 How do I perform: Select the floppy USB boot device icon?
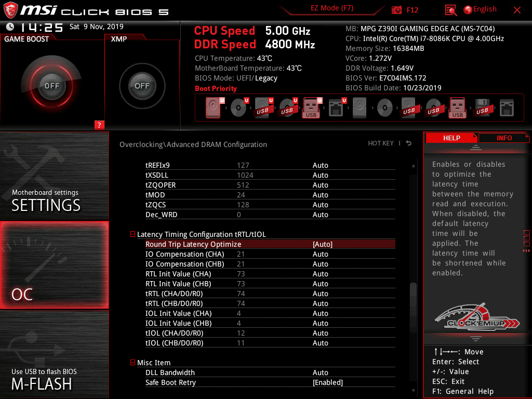pyautogui.click(x=482, y=108)
